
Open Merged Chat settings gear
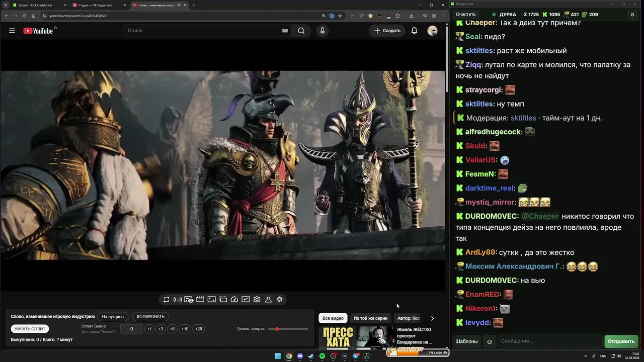click(632, 15)
